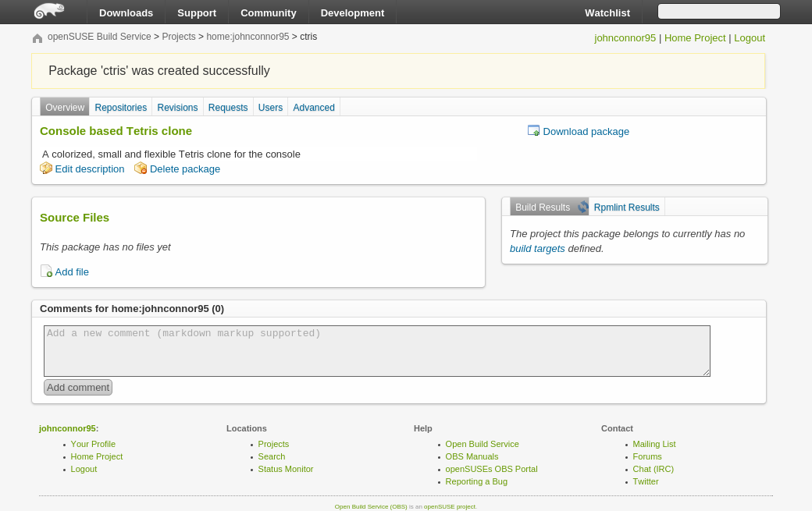
Task: Switch to the Revisions tab
Action: tap(177, 107)
